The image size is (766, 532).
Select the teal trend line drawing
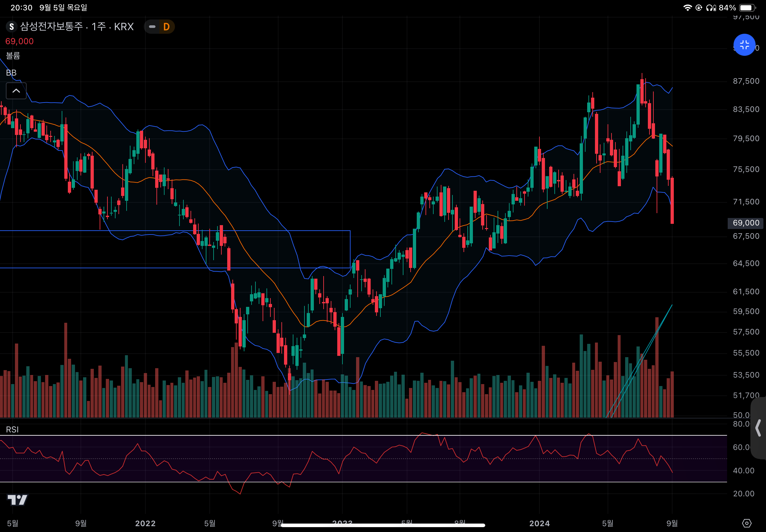pyautogui.click(x=639, y=361)
